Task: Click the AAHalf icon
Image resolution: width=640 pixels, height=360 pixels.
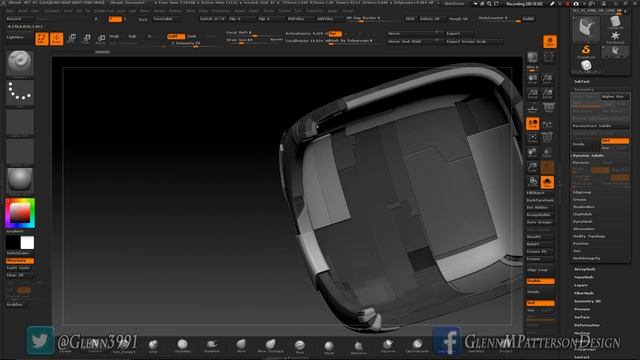Action: tap(547, 93)
